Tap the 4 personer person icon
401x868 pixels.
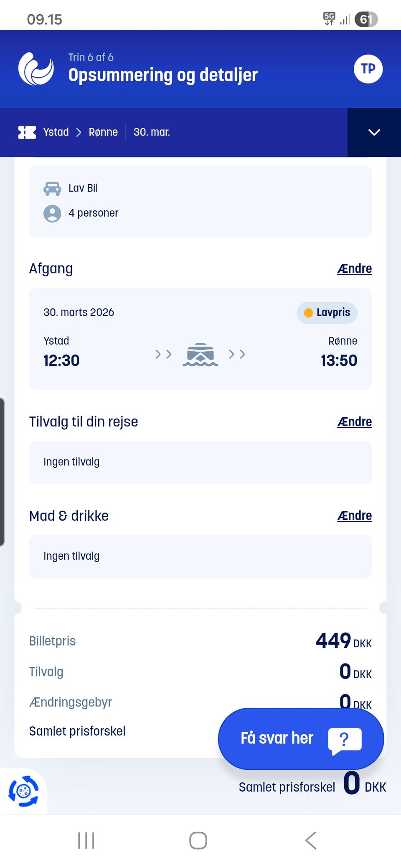point(52,213)
